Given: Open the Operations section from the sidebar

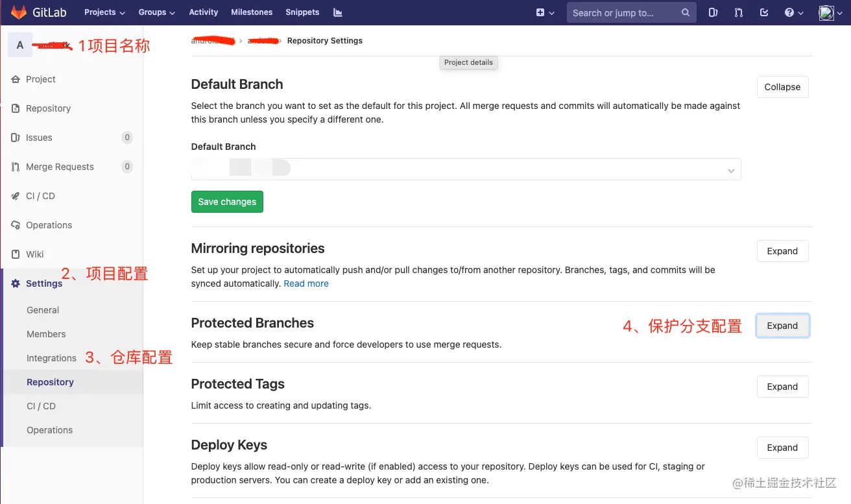Looking at the screenshot, I should [x=49, y=225].
